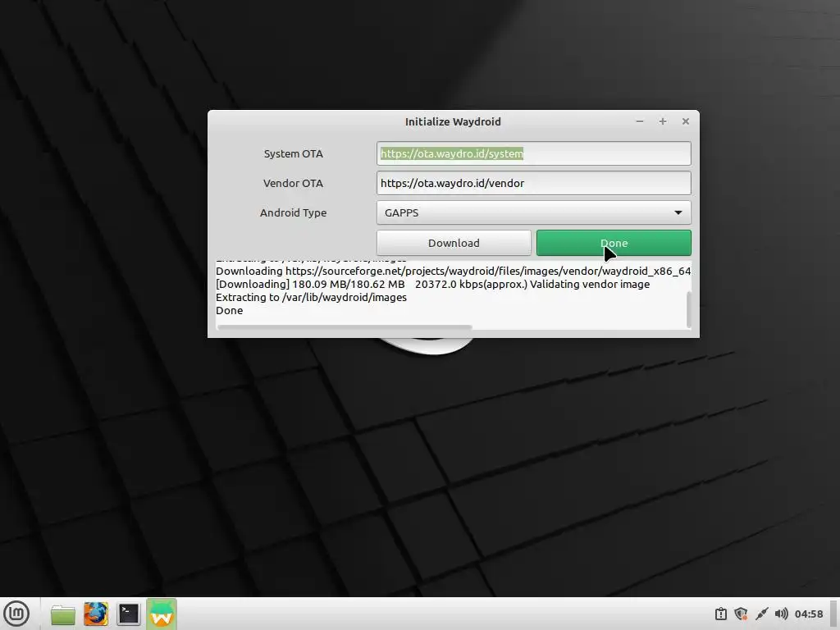
Task: Click the '[Downloading] 180.09 MB/180.62 MB' log line
Action: click(x=433, y=285)
